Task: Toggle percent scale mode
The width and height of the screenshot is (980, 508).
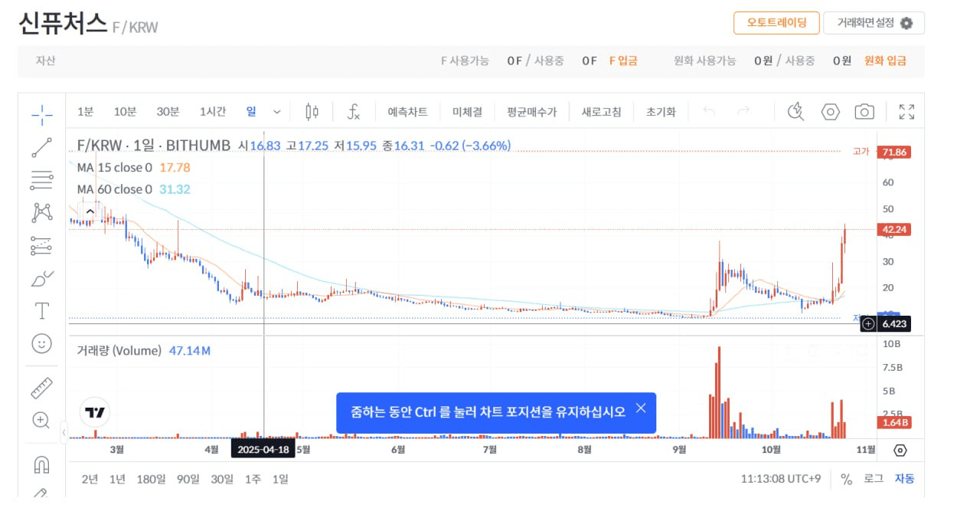Action: coord(846,479)
